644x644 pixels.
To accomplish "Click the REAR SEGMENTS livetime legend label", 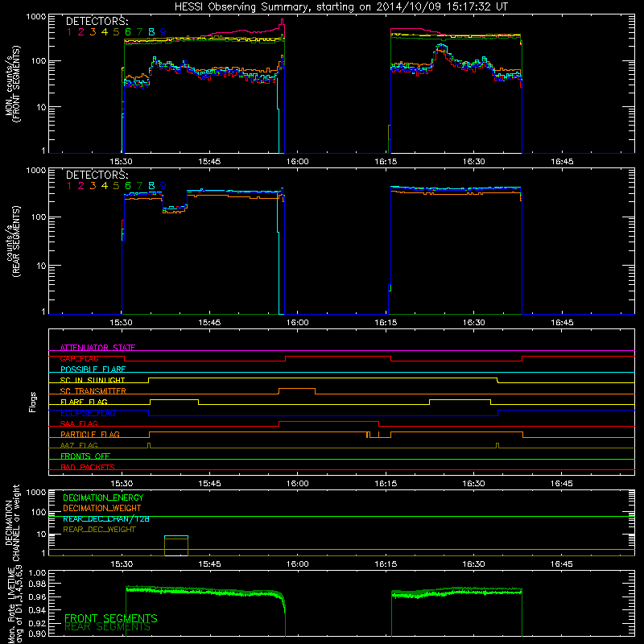I will (107, 627).
